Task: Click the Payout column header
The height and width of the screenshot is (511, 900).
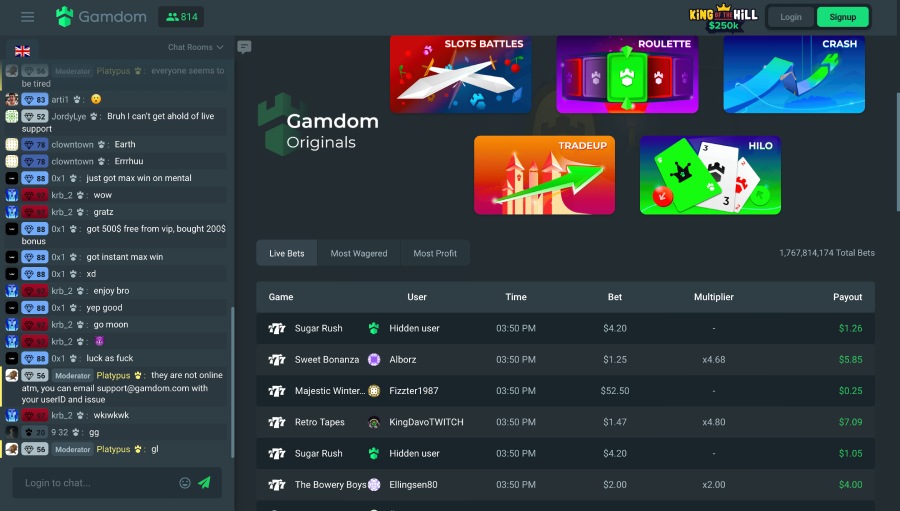Action: (x=848, y=297)
